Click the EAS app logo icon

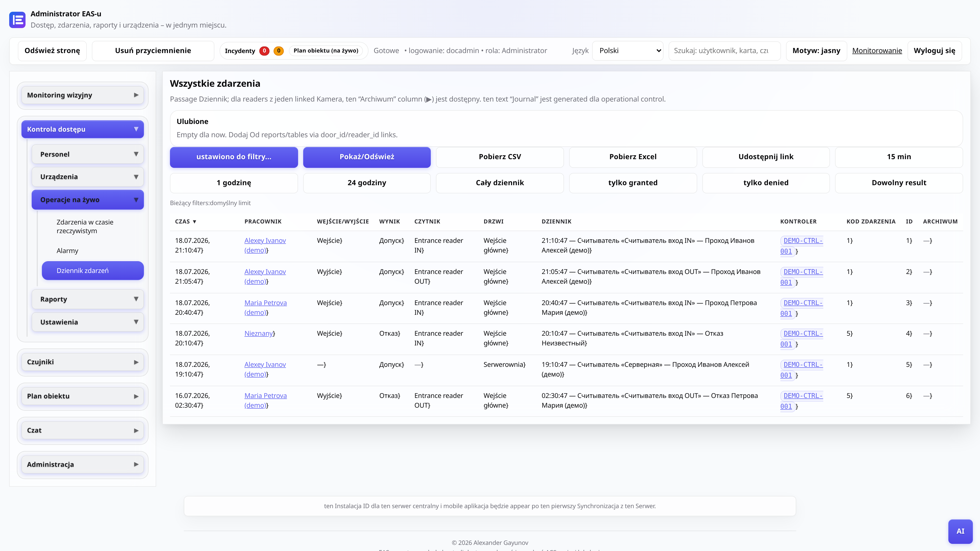coord(18,20)
